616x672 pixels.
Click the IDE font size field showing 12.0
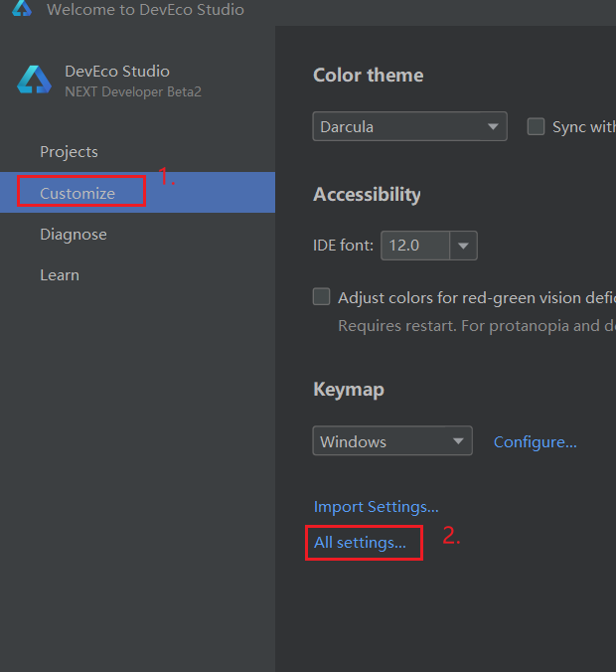[415, 246]
